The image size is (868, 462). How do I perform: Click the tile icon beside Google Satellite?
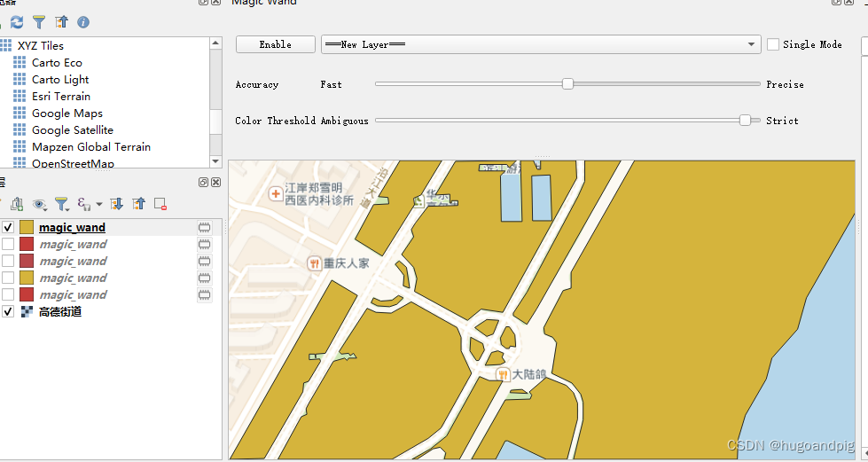click(x=20, y=129)
